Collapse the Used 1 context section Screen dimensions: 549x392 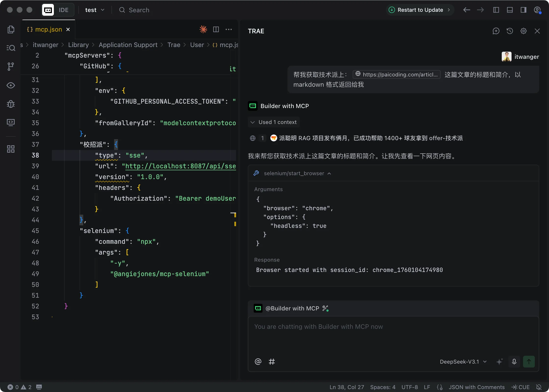[x=274, y=122]
